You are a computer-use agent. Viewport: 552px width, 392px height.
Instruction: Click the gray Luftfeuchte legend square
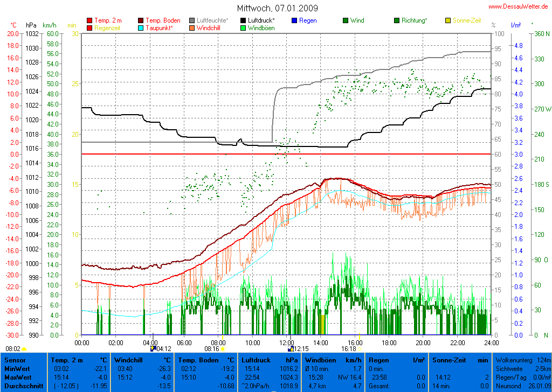[192, 21]
